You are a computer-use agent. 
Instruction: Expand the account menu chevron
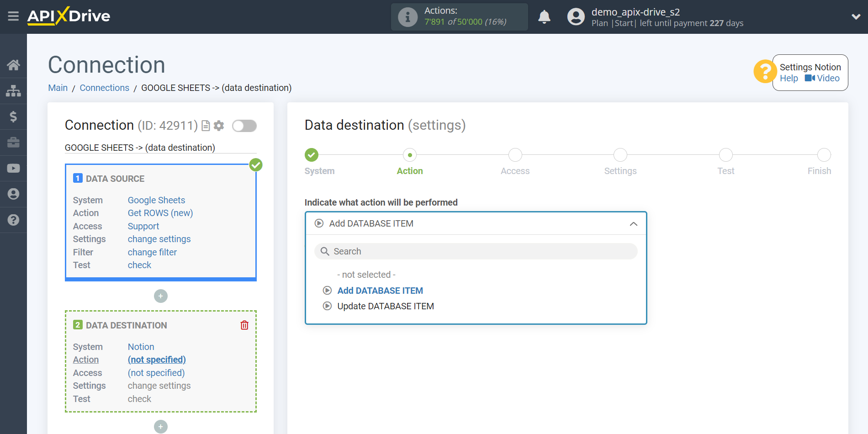click(856, 17)
